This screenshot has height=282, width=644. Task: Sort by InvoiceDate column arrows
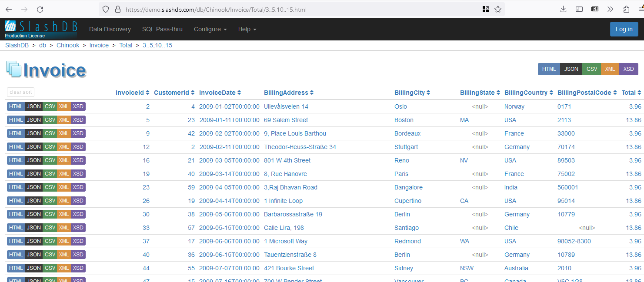[x=239, y=93]
